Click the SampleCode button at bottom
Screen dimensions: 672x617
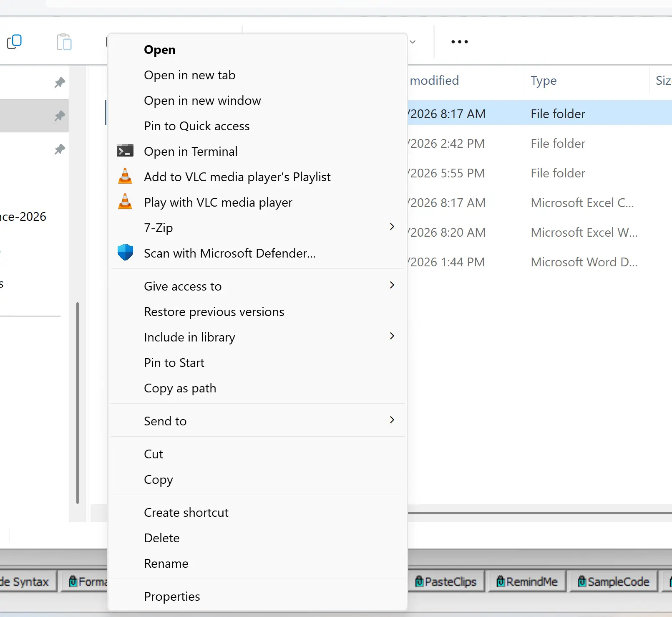(614, 582)
